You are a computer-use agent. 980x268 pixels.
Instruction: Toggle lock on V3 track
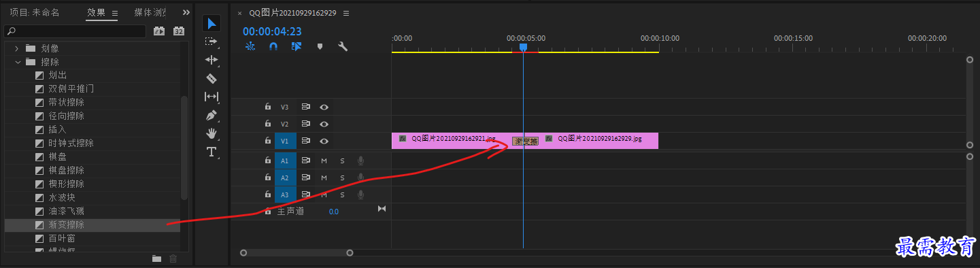[x=268, y=107]
